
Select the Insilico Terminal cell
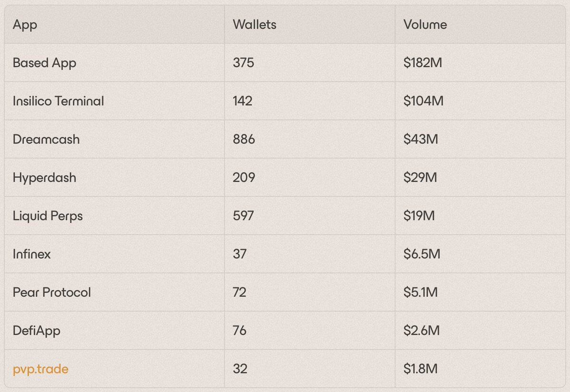(x=58, y=101)
